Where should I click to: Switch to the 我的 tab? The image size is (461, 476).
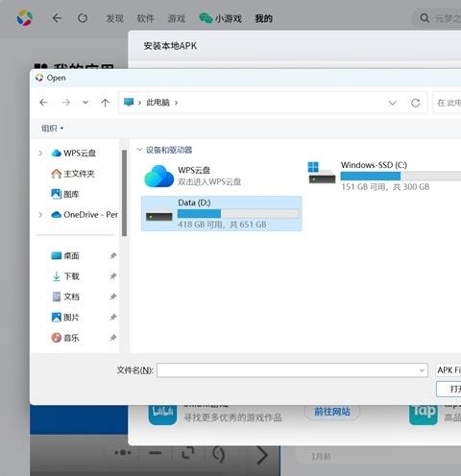[x=263, y=18]
